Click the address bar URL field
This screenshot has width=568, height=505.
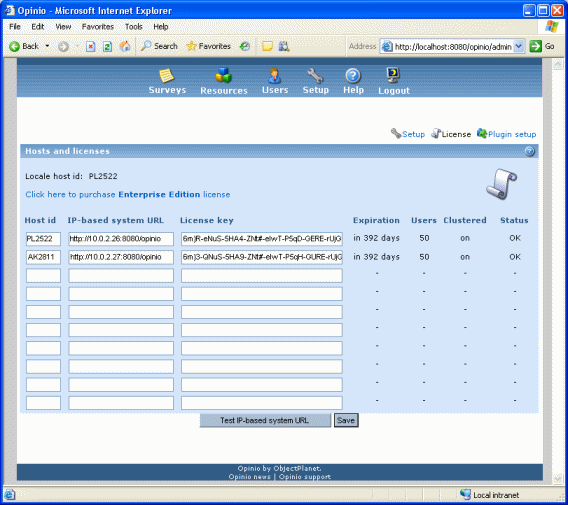(453, 46)
